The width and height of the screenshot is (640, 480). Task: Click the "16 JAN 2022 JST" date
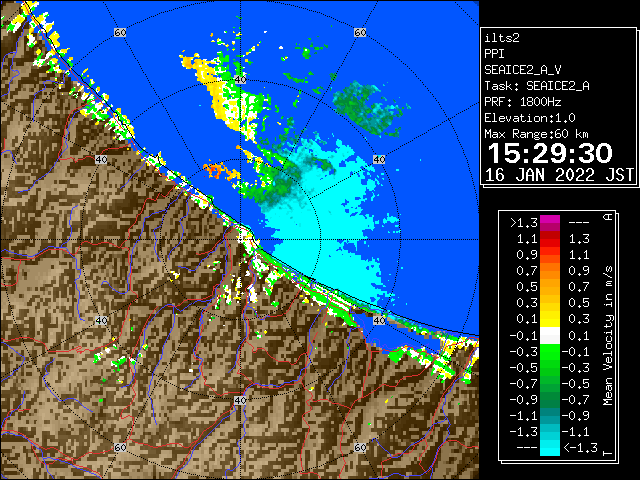[559, 175]
